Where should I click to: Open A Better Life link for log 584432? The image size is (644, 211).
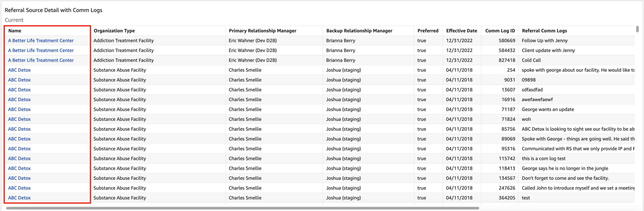coord(41,50)
